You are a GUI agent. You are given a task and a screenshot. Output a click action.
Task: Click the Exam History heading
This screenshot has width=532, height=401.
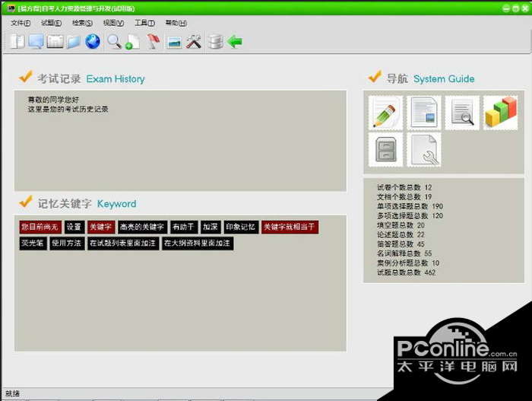116,79
